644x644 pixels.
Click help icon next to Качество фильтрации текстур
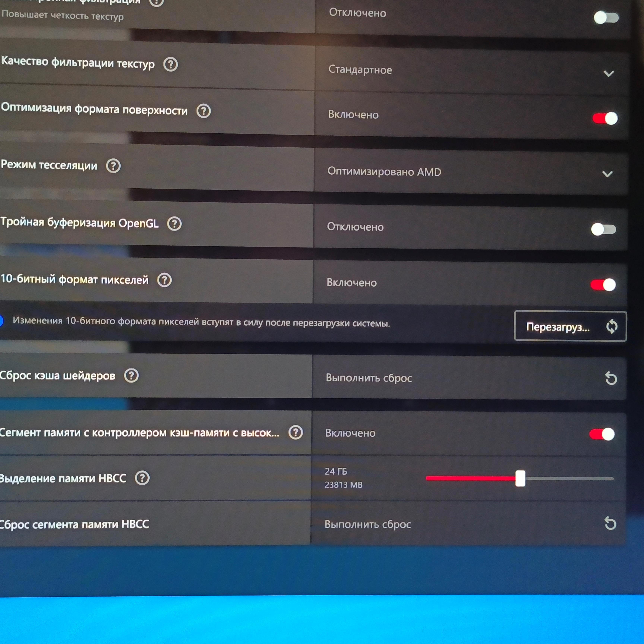171,64
